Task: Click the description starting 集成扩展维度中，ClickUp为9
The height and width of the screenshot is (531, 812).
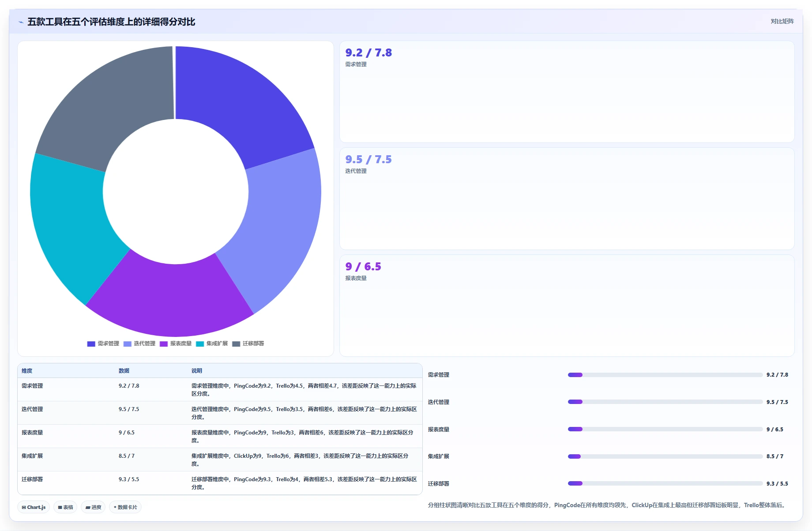Action: pos(300,460)
